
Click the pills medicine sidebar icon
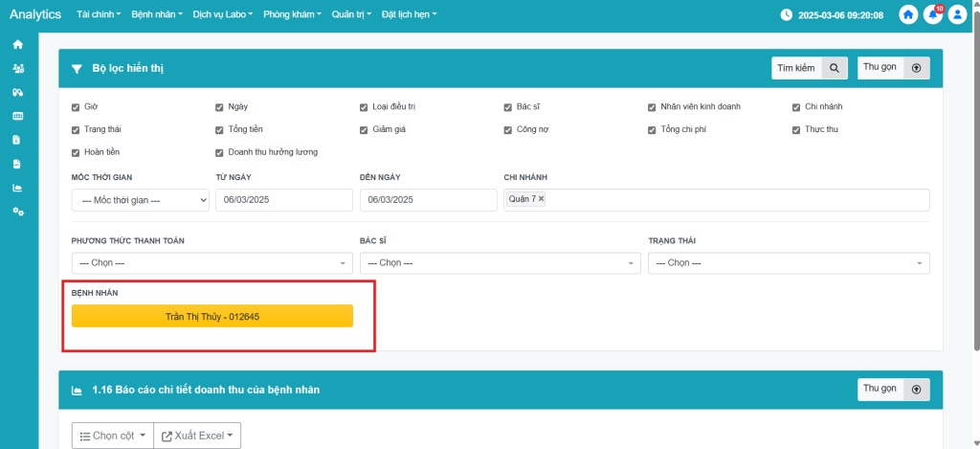pos(17,93)
